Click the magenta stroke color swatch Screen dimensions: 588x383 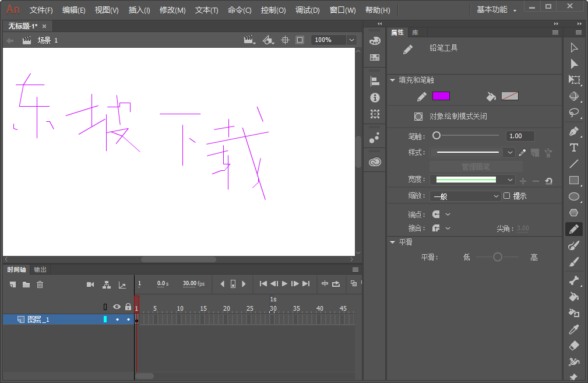(x=441, y=96)
